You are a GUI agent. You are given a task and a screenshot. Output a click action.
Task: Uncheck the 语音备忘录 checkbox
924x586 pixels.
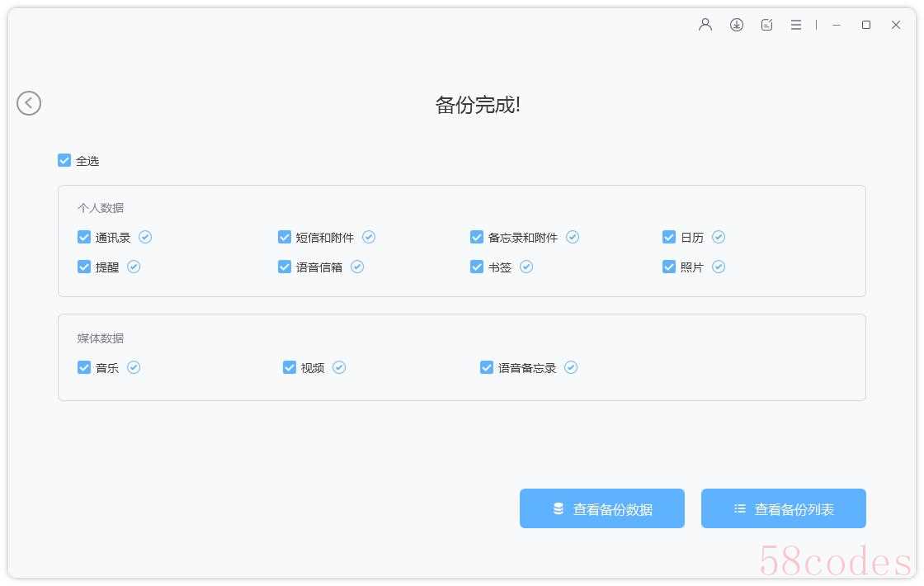pos(486,368)
